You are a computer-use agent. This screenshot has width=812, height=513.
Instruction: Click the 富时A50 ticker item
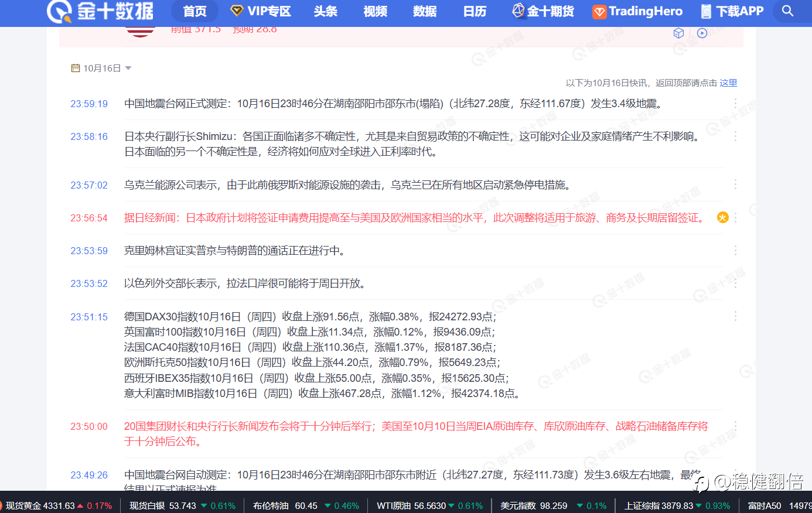point(780,505)
